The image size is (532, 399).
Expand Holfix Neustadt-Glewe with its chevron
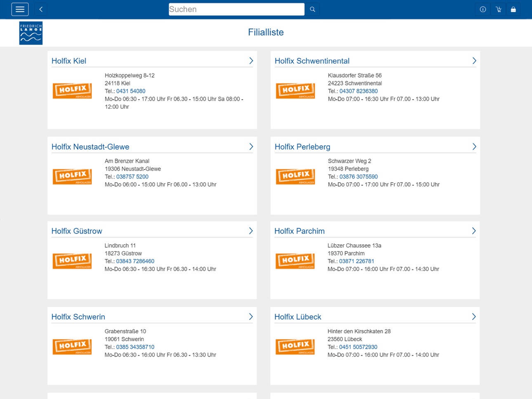251,146
